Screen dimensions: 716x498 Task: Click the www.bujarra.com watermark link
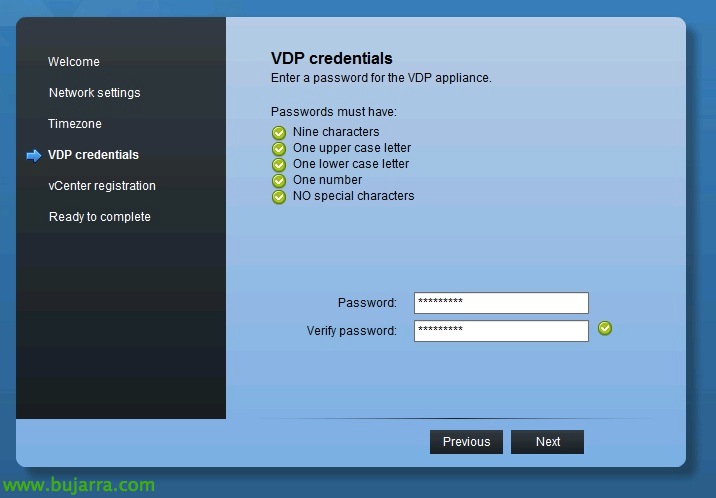click(x=79, y=485)
